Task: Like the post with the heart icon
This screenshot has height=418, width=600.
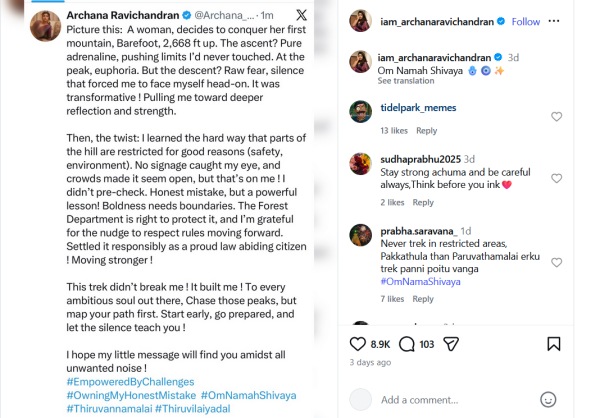Action: coord(356,344)
